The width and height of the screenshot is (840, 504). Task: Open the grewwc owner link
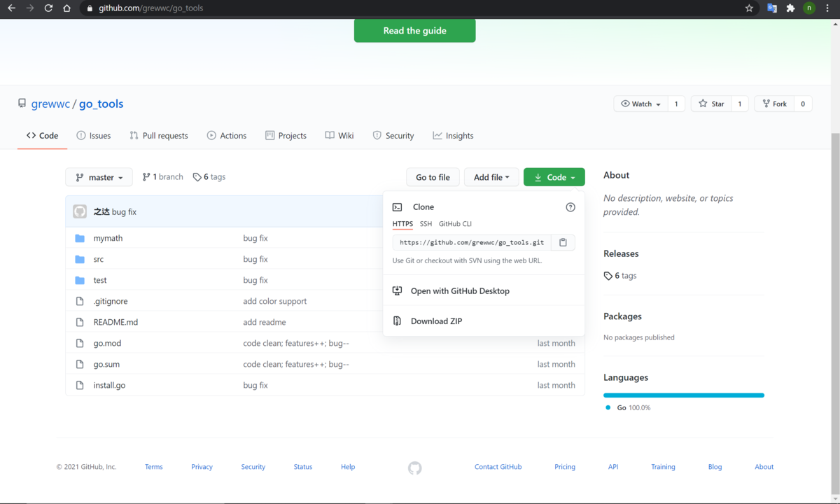point(50,104)
